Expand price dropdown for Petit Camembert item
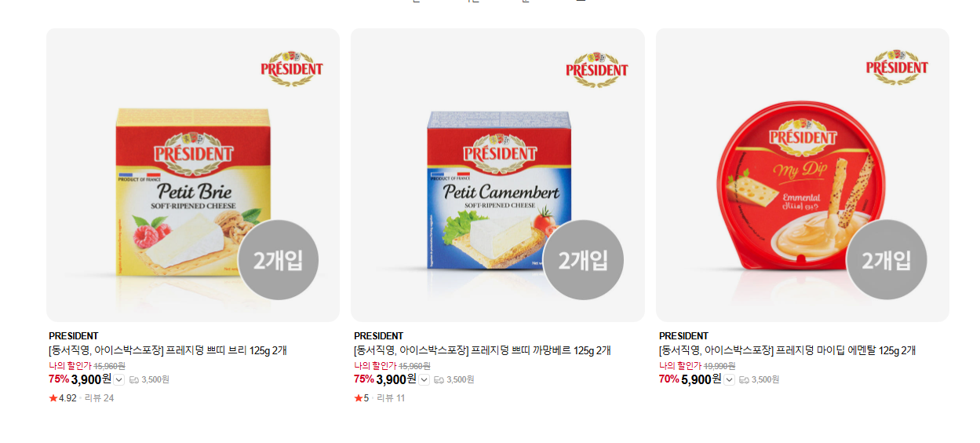The image size is (980, 443). [x=424, y=380]
